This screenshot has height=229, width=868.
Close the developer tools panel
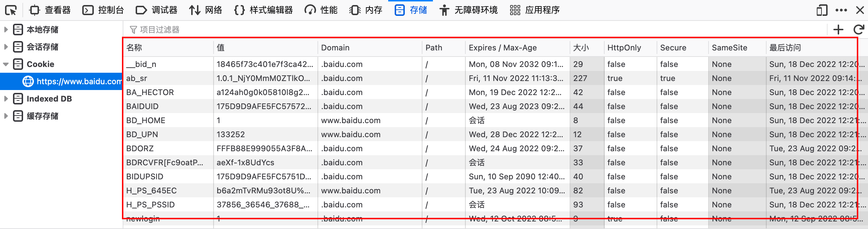[860, 10]
